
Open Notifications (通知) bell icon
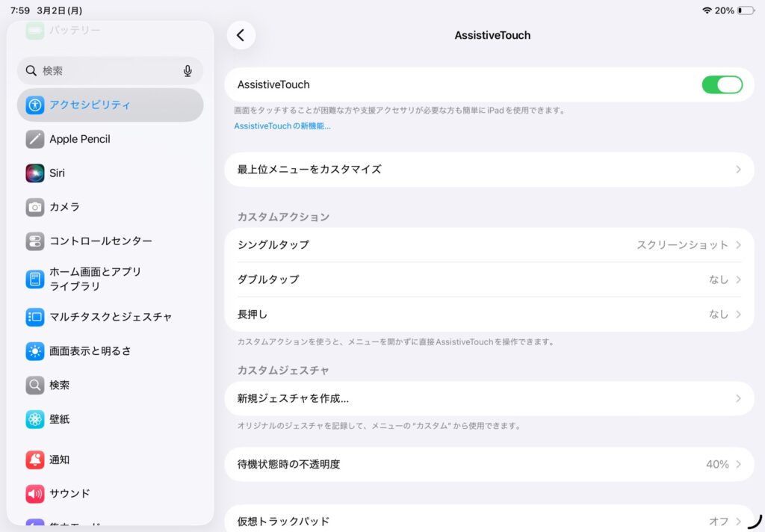35,460
